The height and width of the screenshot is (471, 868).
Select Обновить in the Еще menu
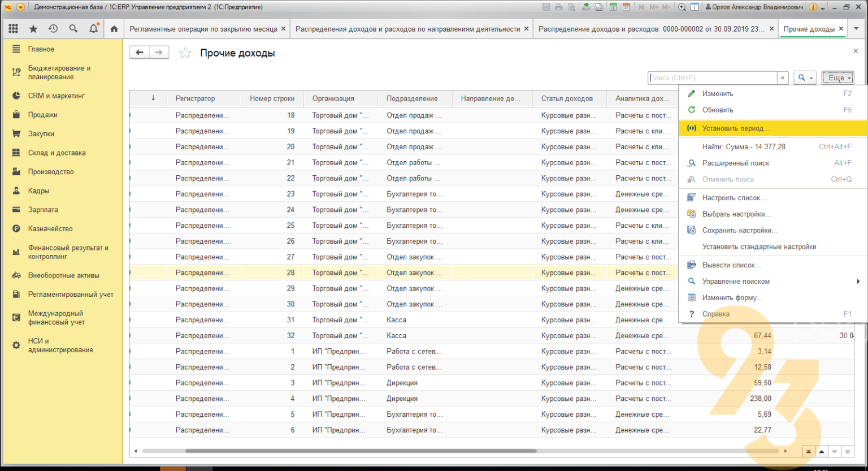pos(772,110)
